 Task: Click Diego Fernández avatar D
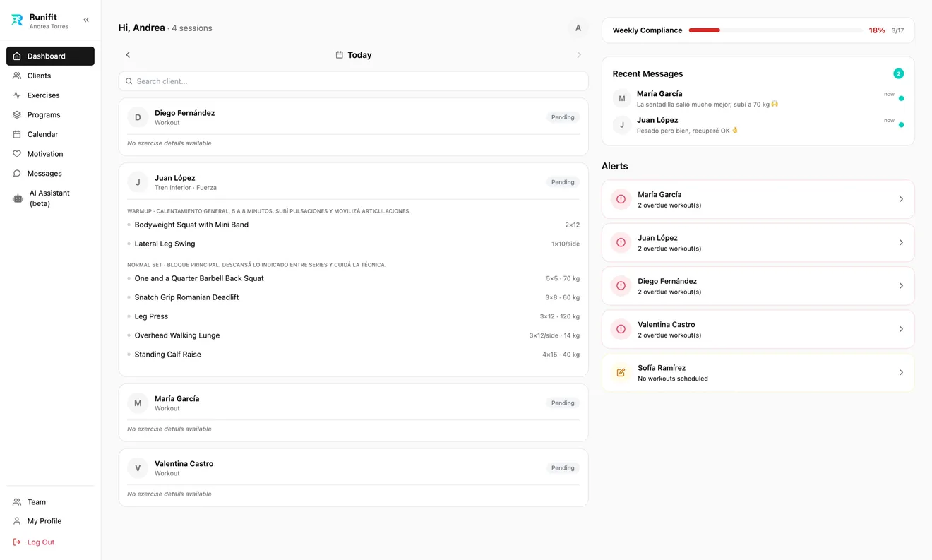138,117
